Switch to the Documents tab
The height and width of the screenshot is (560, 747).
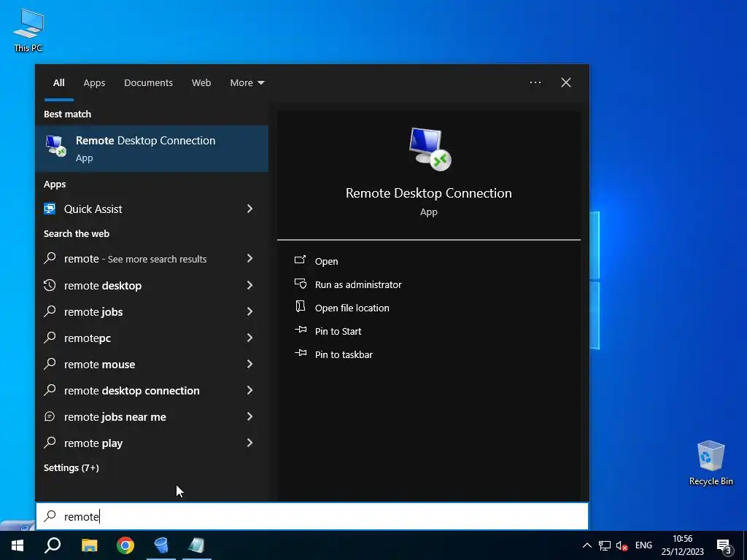148,83
